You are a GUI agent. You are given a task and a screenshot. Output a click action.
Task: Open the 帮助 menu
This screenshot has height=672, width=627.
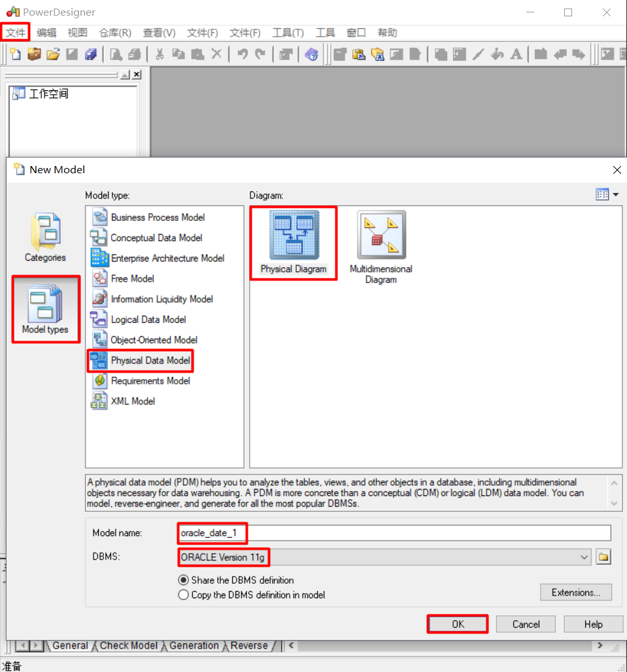(x=387, y=33)
